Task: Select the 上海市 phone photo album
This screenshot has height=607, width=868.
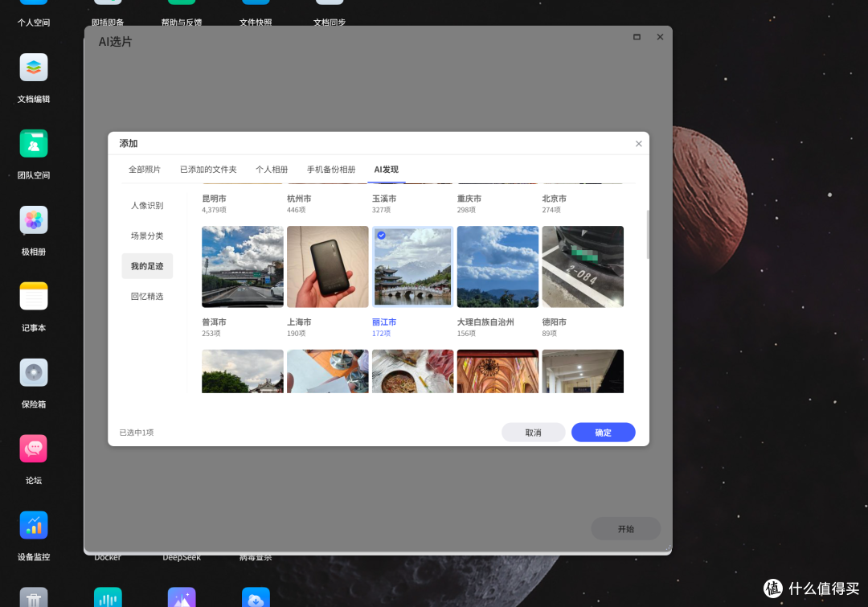Action: coord(328,267)
